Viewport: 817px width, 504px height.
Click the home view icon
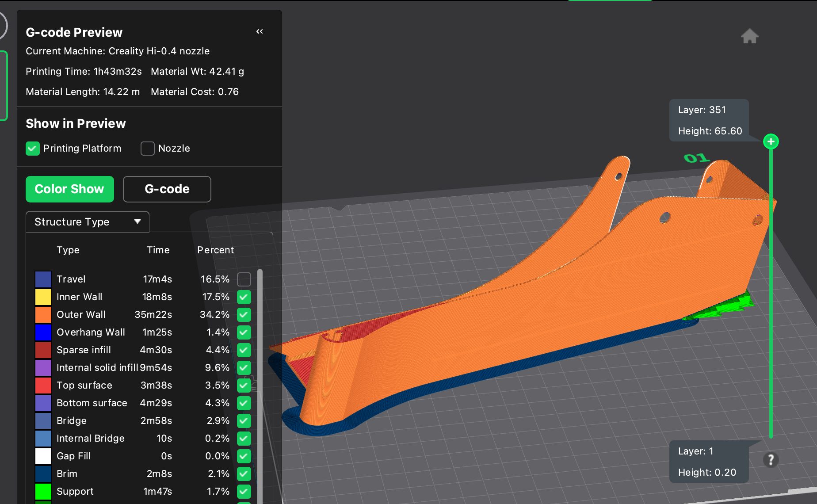click(x=751, y=36)
